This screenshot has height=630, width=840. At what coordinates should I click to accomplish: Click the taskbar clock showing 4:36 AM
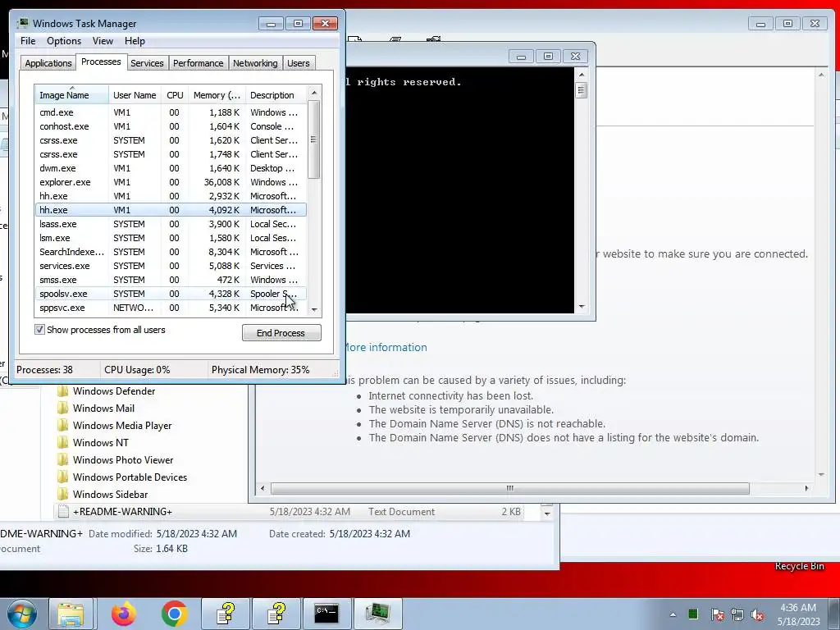click(x=798, y=614)
